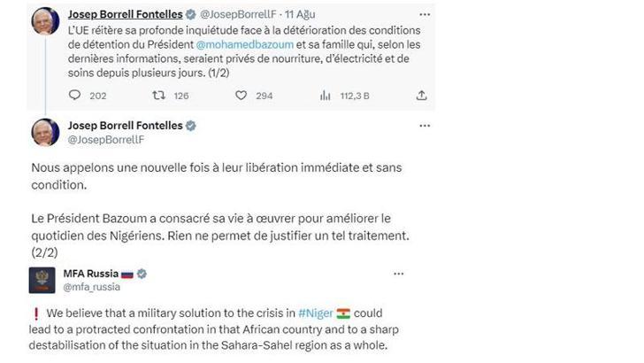Open the @mfa_russia handle link
Screen dimensions: 644x363
point(92,287)
